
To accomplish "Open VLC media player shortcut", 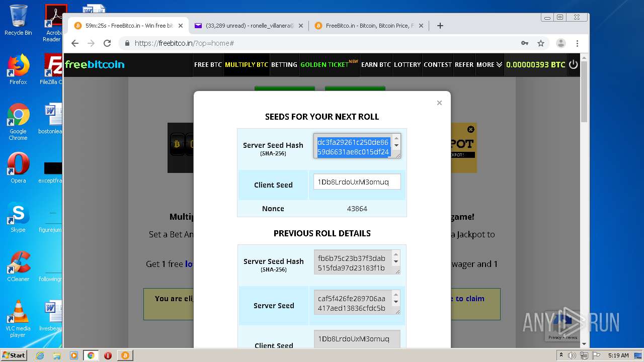I will tap(18, 319).
